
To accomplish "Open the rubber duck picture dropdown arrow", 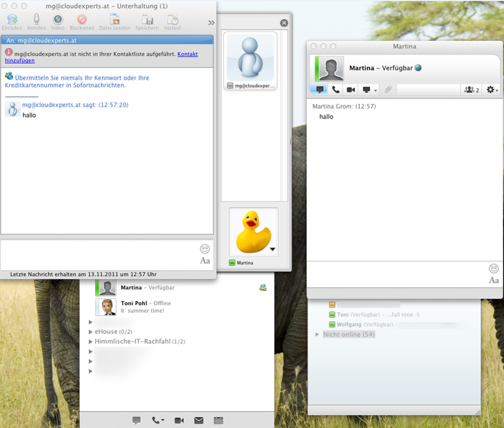I will [273, 250].
